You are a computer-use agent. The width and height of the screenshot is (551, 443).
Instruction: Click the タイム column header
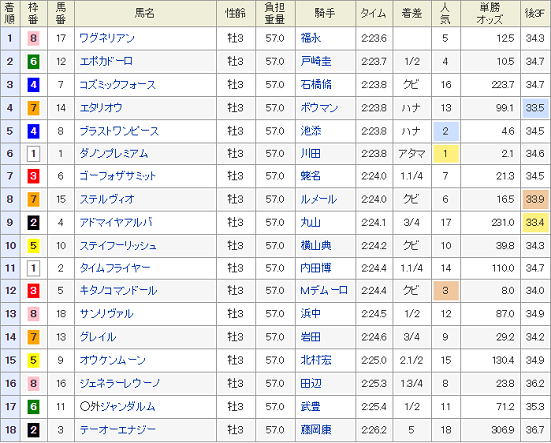[x=374, y=13]
